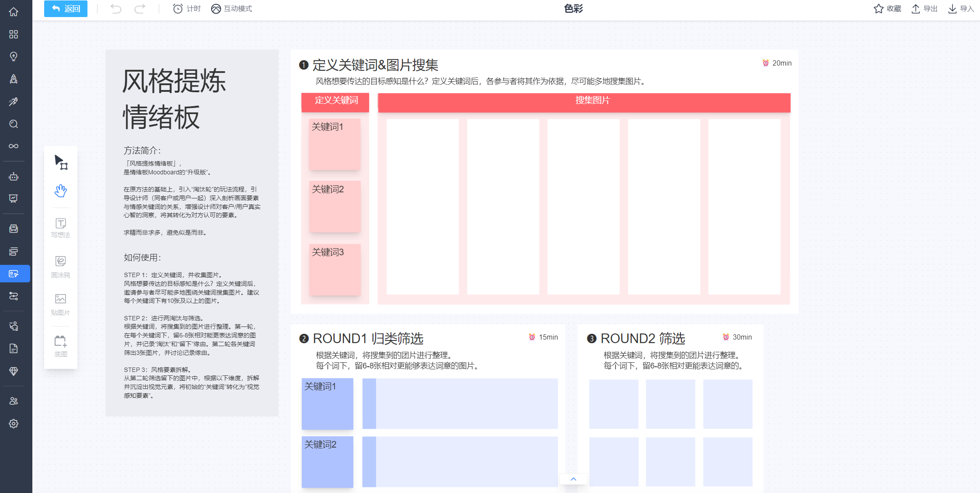The width and height of the screenshot is (980, 493).
Task: Collapse the bottom panel with the chevron
Action: (x=573, y=479)
